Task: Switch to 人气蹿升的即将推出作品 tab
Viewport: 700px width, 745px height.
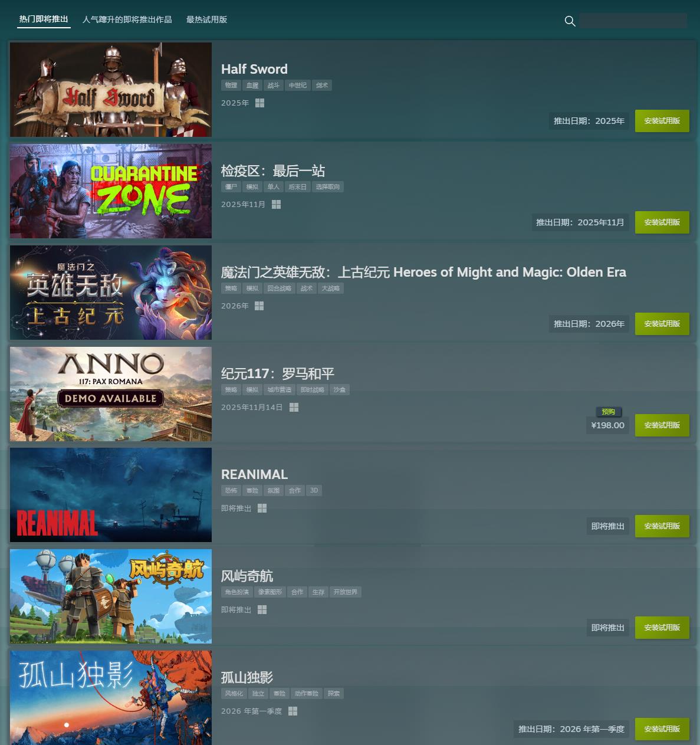Action: (127, 19)
